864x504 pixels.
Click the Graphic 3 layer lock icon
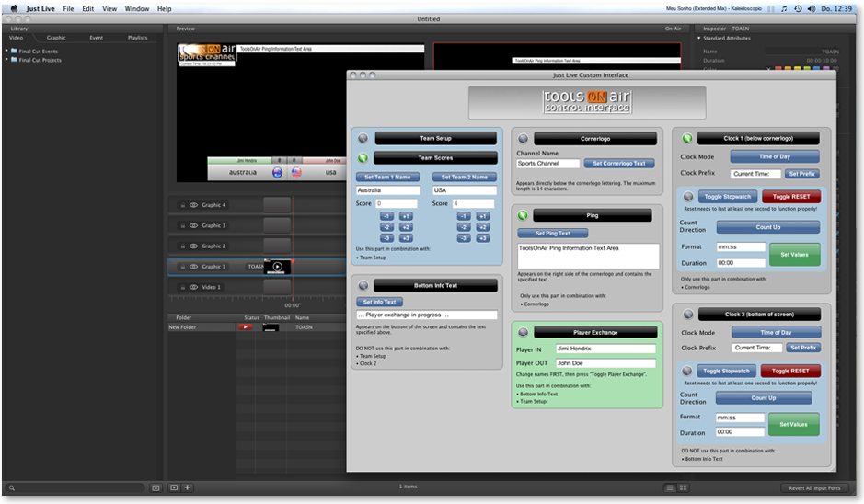coord(183,225)
